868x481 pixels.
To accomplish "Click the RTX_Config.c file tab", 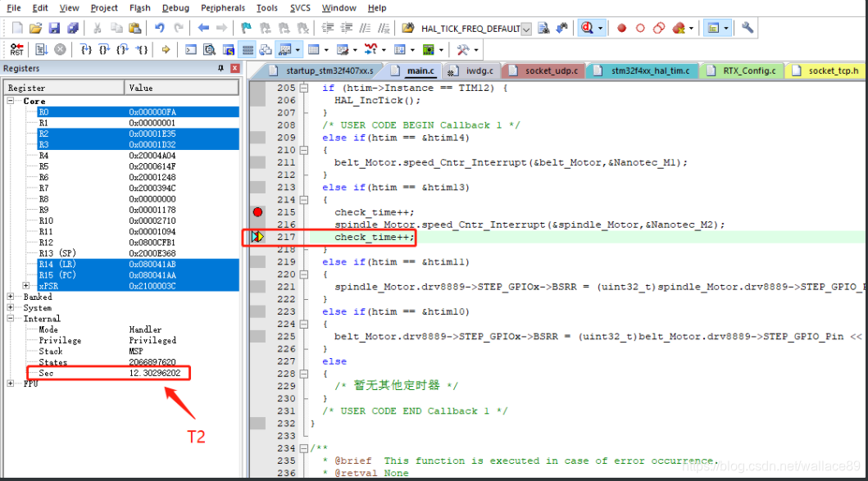I will 743,70.
